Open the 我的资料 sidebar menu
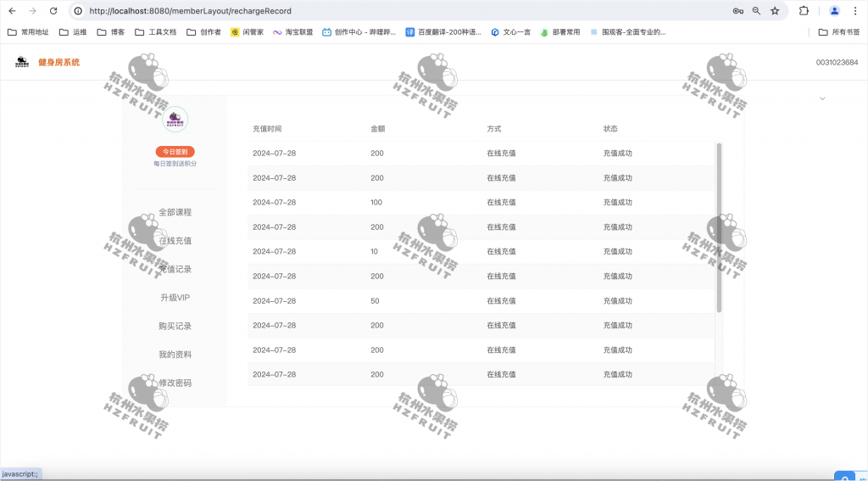Image resolution: width=868 pixels, height=481 pixels. [x=175, y=354]
